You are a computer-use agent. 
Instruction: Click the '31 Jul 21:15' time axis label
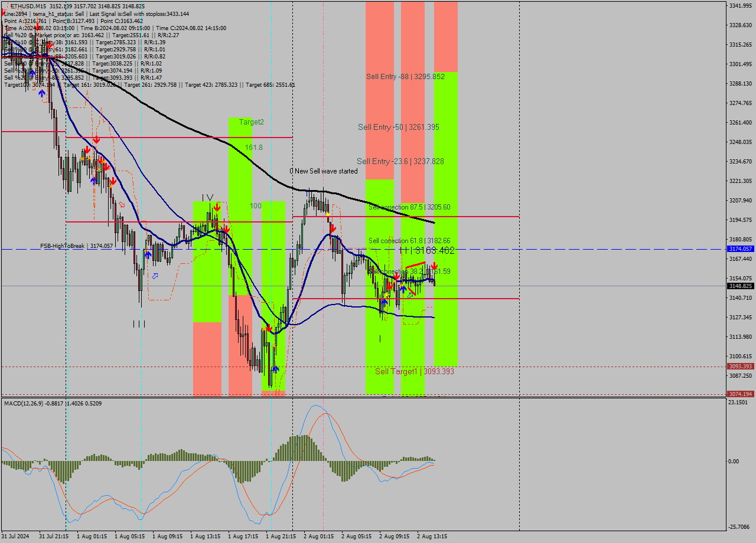(54, 537)
